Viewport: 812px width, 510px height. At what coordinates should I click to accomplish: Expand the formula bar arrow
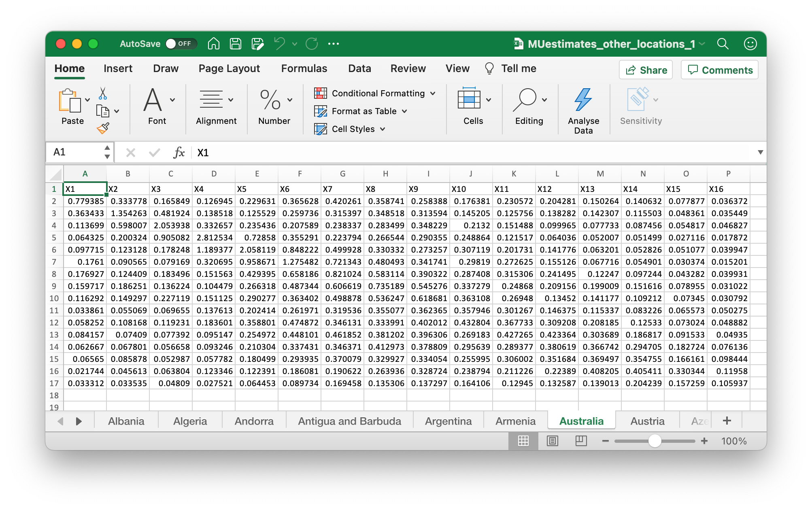[760, 152]
